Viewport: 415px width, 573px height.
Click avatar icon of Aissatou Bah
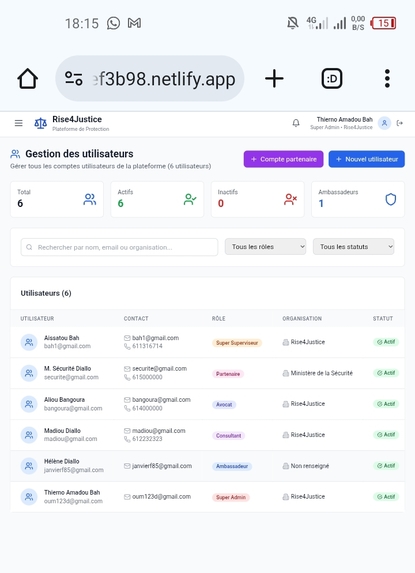point(29,342)
